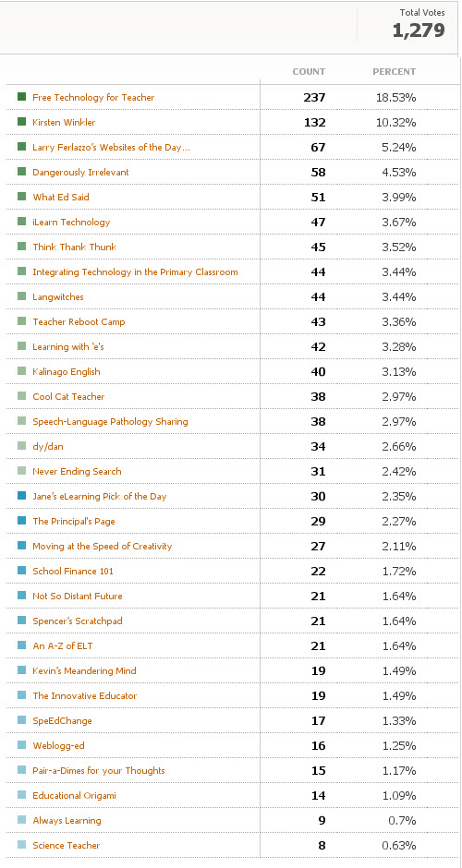The height and width of the screenshot is (868, 462).
Task: Click the color square next to iLearn Technology
Action: 21,222
